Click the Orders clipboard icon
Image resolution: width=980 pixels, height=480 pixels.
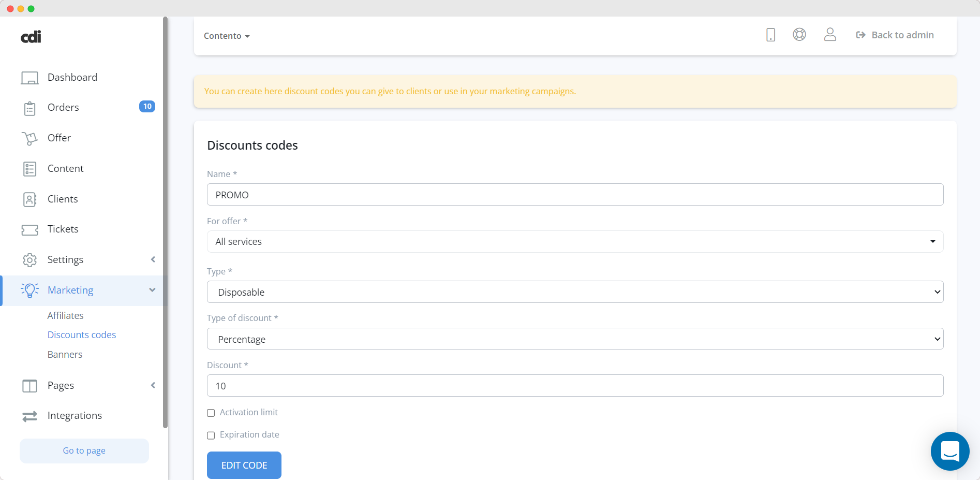tap(29, 108)
